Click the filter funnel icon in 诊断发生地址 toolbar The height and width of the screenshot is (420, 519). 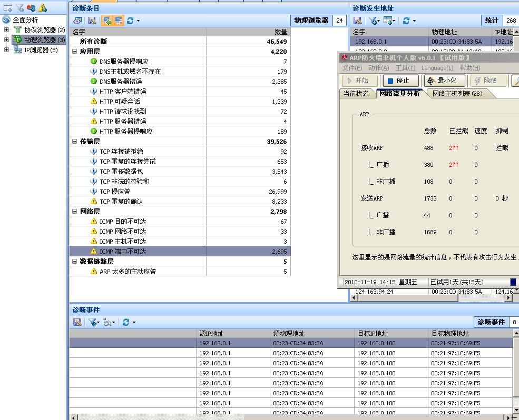click(x=374, y=21)
